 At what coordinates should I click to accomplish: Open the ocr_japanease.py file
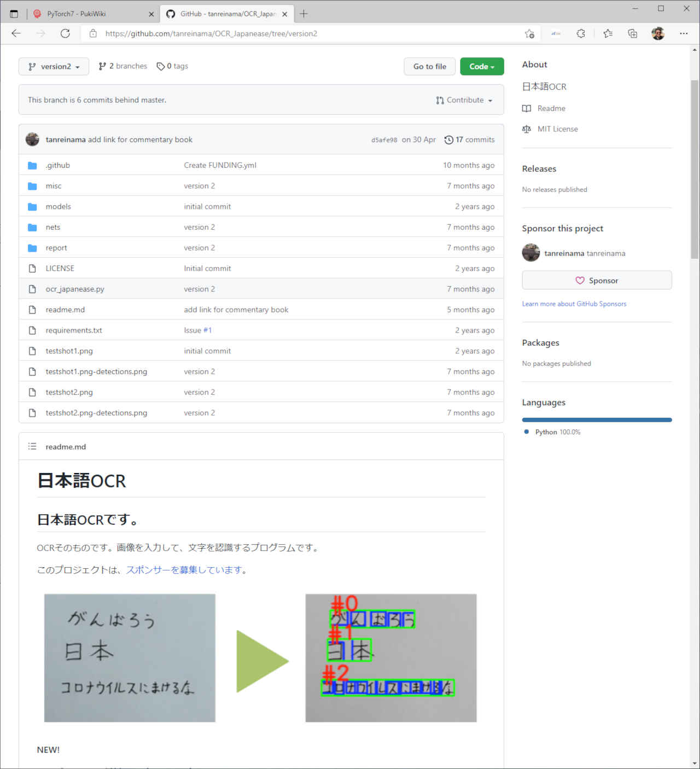coord(75,289)
